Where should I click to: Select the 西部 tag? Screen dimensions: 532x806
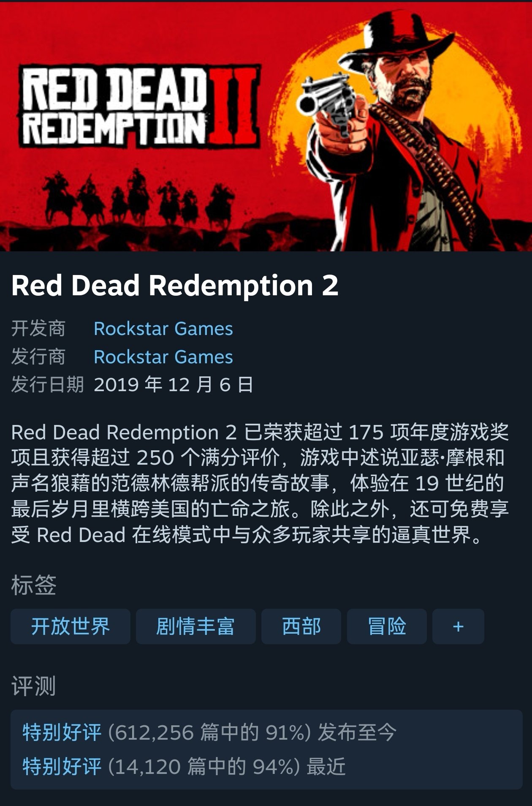point(301,626)
